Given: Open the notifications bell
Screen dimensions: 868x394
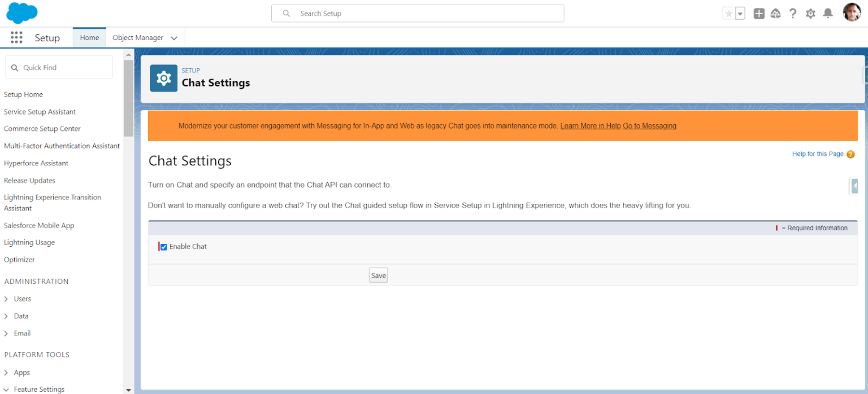Looking at the screenshot, I should click(827, 13).
